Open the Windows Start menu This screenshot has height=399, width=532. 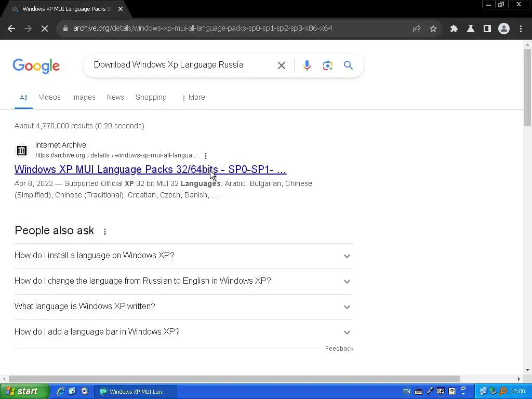tap(24, 392)
